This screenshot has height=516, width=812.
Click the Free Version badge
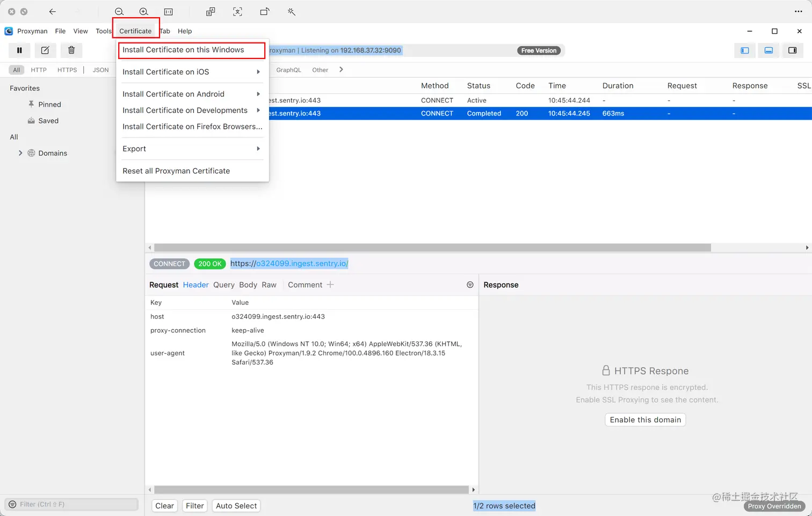[539, 50]
